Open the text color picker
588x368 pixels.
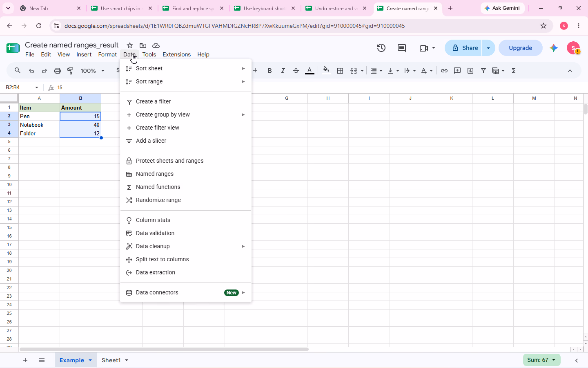310,71
